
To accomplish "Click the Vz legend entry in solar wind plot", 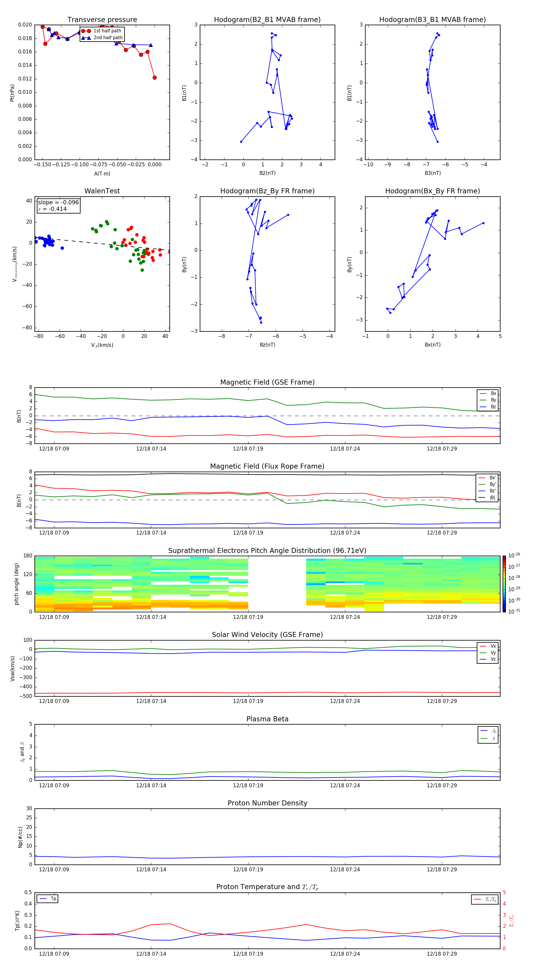I will click(x=488, y=659).
